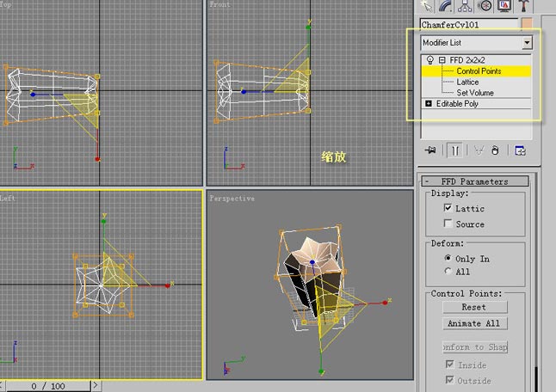Click the Front viewport label
This screenshot has height=392, width=556.
[219, 4]
